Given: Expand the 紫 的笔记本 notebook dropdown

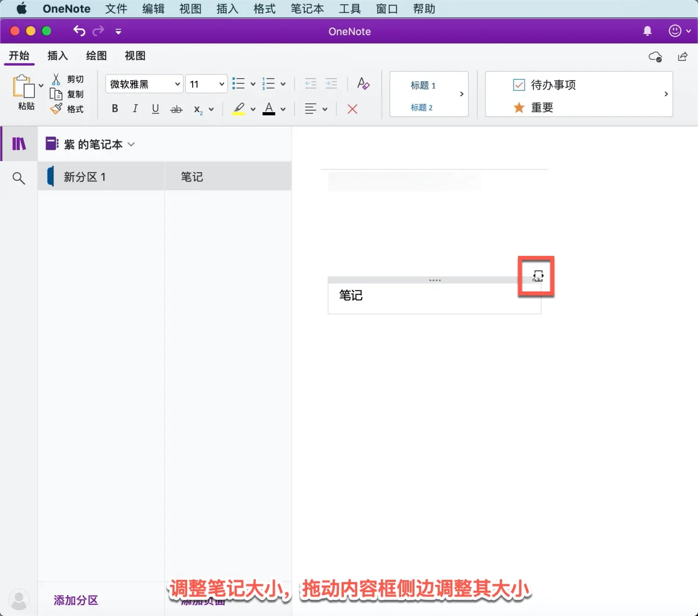Looking at the screenshot, I should [x=131, y=144].
